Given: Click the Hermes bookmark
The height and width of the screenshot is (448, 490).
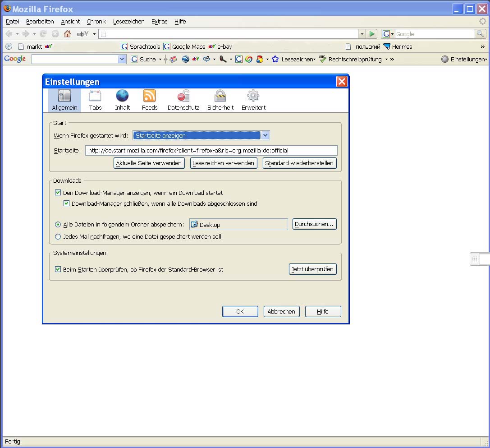Looking at the screenshot, I should click(398, 46).
